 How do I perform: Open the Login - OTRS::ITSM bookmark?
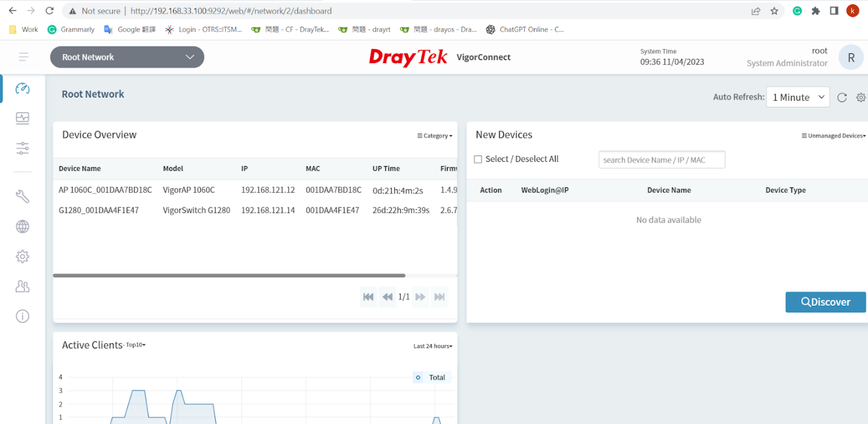coord(204,29)
